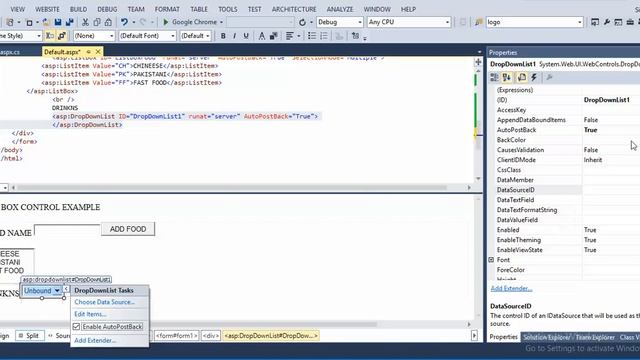Viewport: 640px width, 360px height.
Task: Click Edit Items link
Action: (x=90, y=314)
